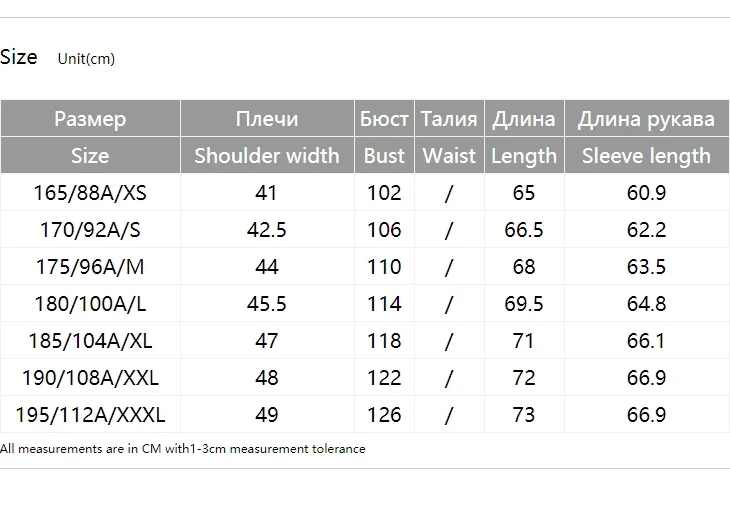Click the Размер column header
The image size is (730, 506).
[90, 119]
